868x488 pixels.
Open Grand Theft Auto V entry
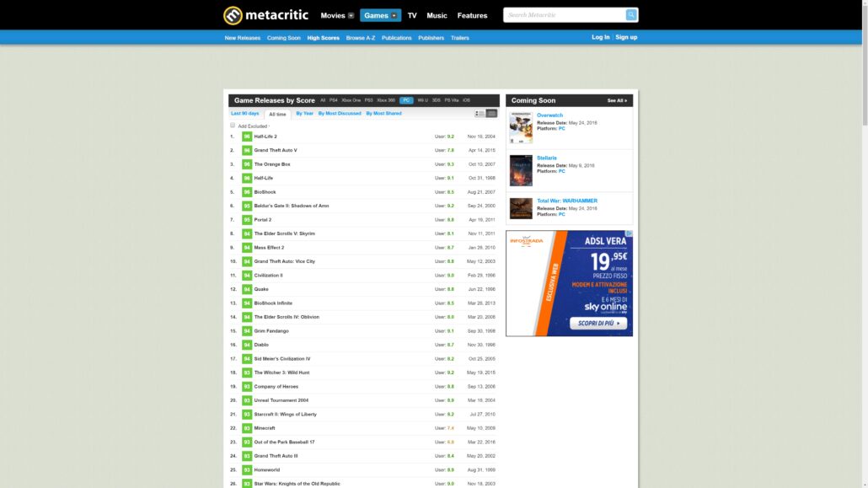coord(276,150)
